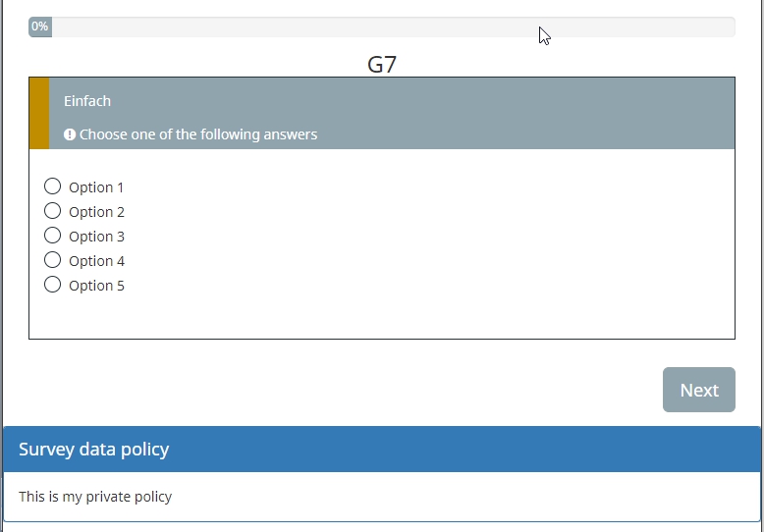
Task: Click the empty progress bar track
Action: (393, 27)
